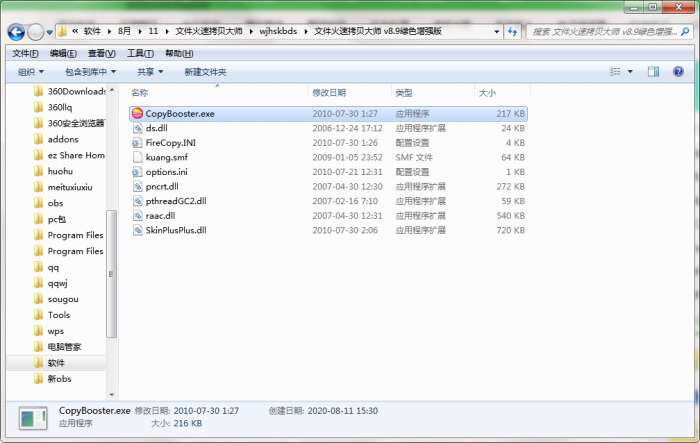Click the SMF 文件 type cell

point(413,157)
